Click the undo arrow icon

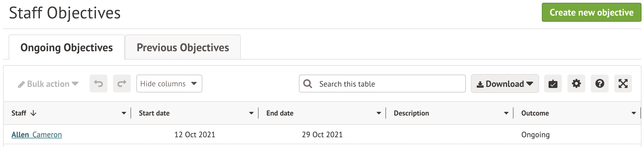98,84
